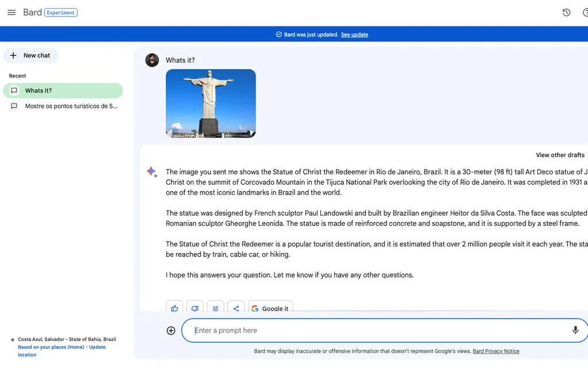Open the Christ the Redeemer image thumbnail
The height and width of the screenshot is (368, 588).
(211, 103)
